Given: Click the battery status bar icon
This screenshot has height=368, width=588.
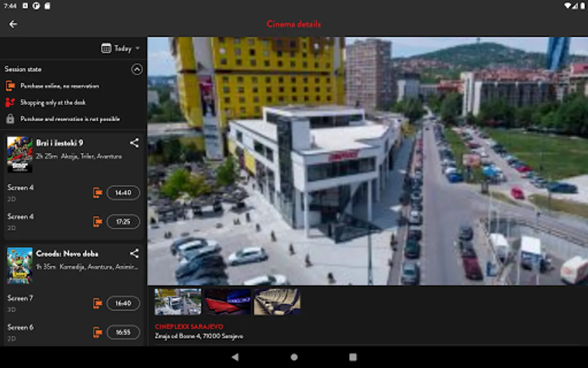Looking at the screenshot, I should pos(583,6).
